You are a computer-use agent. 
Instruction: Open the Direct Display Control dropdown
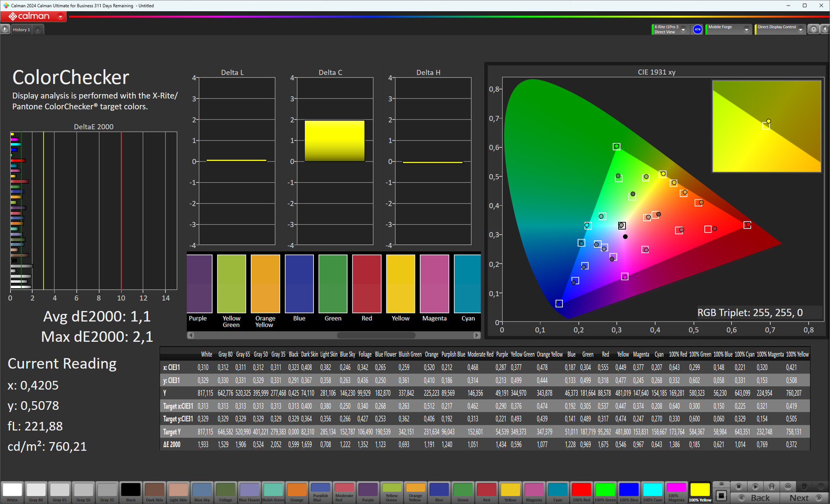801,29
